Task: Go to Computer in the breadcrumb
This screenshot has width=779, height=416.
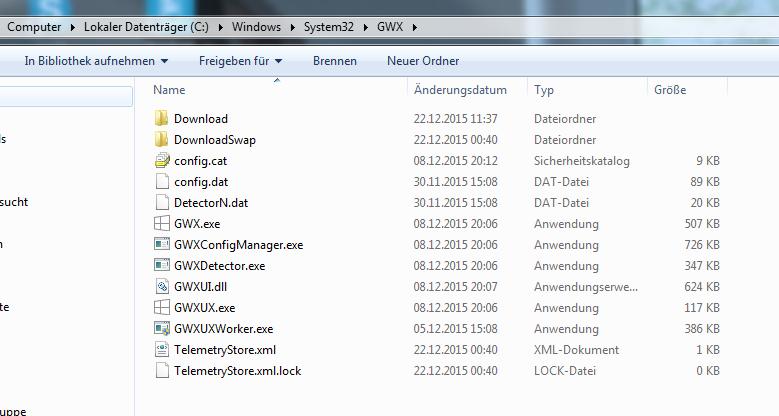Action: pyautogui.click(x=34, y=27)
